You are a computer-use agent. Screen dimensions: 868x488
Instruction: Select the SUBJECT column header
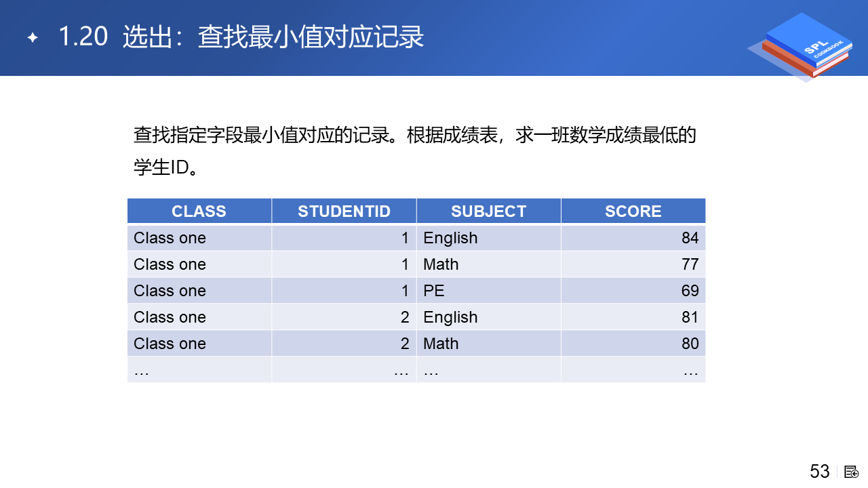coord(489,211)
